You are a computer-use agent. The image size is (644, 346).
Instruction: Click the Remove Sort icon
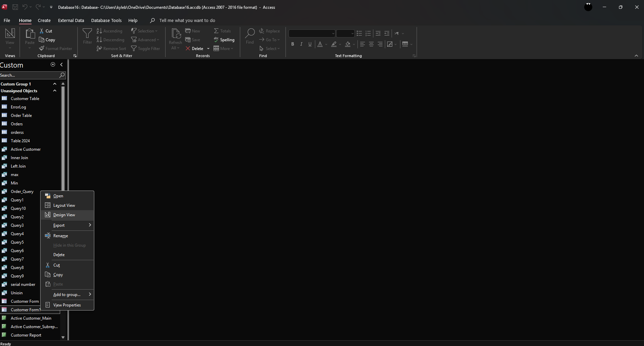(x=99, y=48)
